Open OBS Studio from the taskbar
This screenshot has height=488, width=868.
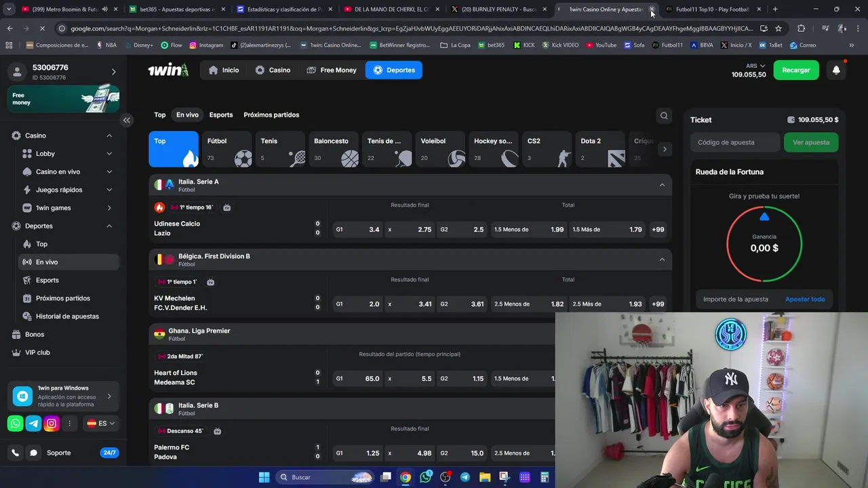coord(445,477)
